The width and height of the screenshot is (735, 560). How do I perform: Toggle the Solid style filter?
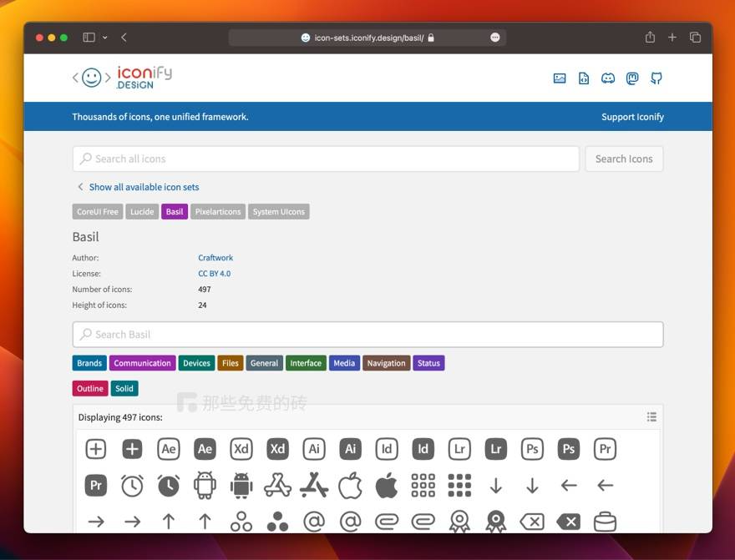124,388
